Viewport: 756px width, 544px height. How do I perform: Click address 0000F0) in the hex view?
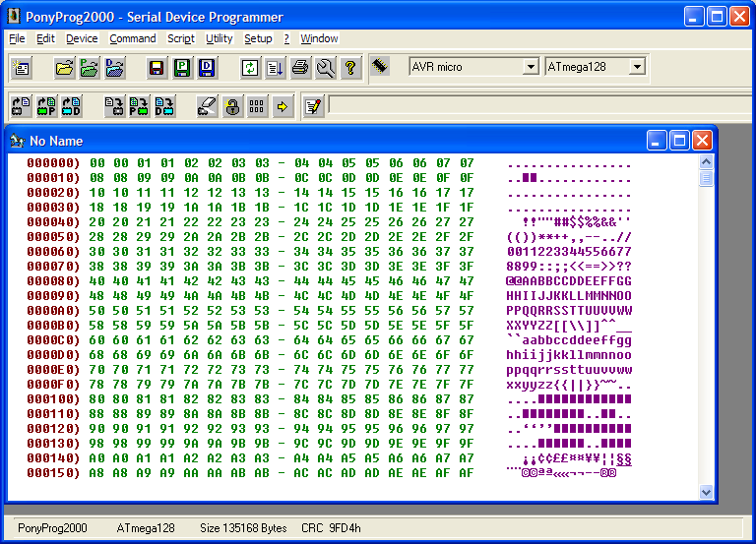tap(53, 385)
